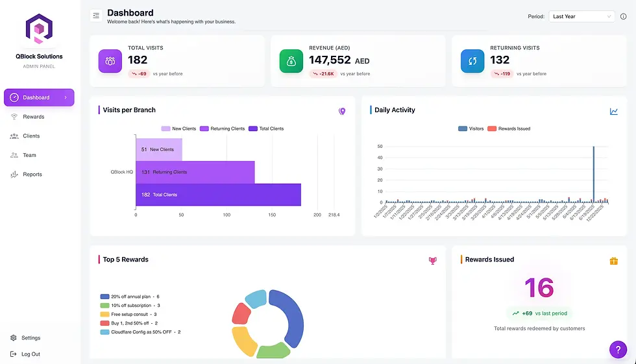Image resolution: width=636 pixels, height=364 pixels.
Task: Click the Reports chart icon in sidebar
Action: tap(14, 175)
